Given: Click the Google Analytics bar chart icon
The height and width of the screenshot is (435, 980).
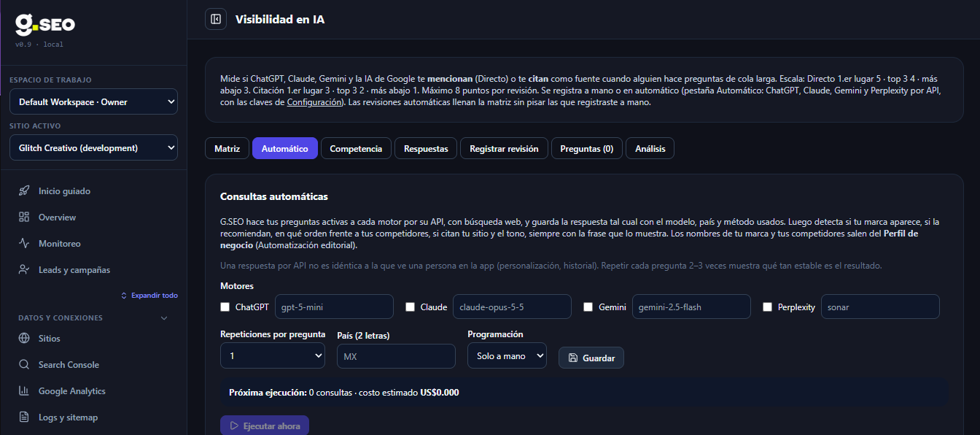Looking at the screenshot, I should pos(24,391).
